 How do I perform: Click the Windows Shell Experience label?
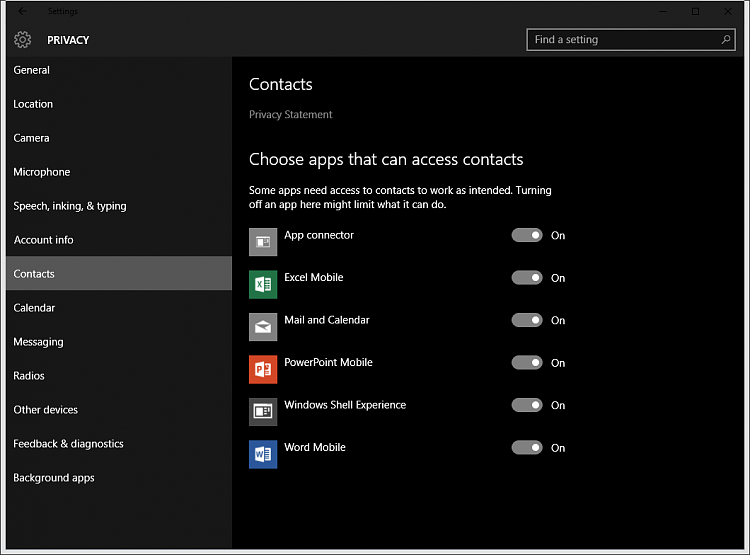(x=345, y=405)
